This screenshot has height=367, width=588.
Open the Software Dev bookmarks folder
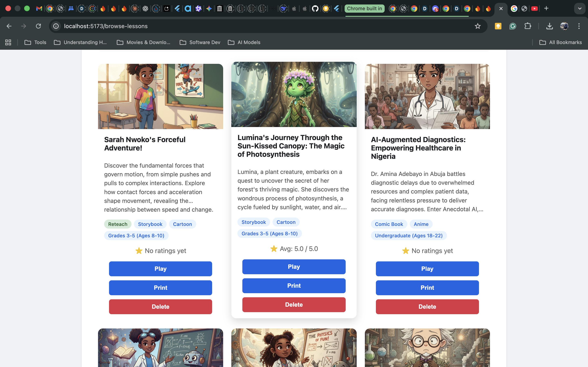click(x=200, y=42)
